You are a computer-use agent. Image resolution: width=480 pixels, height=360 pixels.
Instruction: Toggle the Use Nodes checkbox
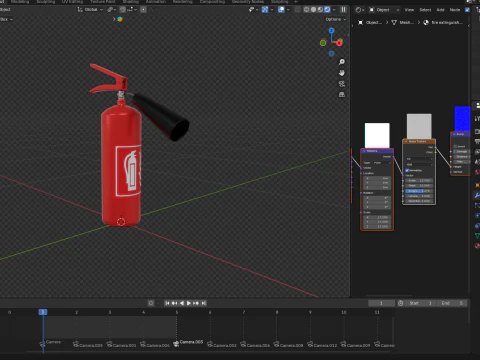pyautogui.click(x=467, y=10)
